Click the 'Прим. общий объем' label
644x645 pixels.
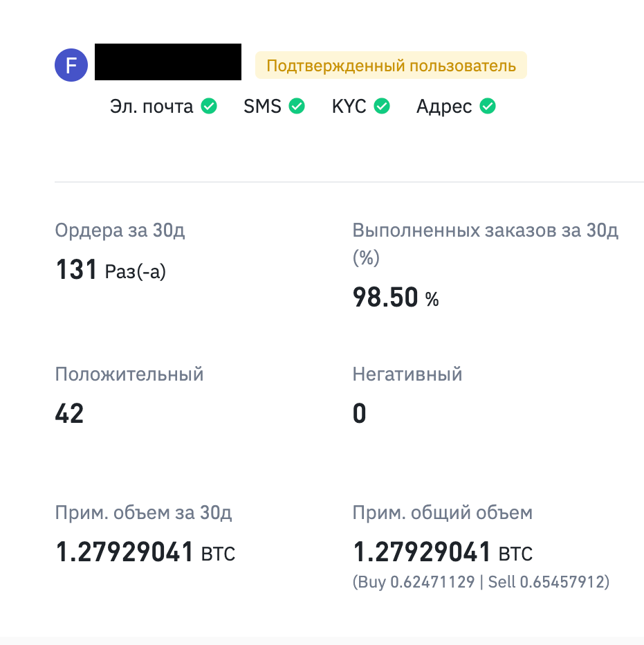pyautogui.click(x=443, y=513)
